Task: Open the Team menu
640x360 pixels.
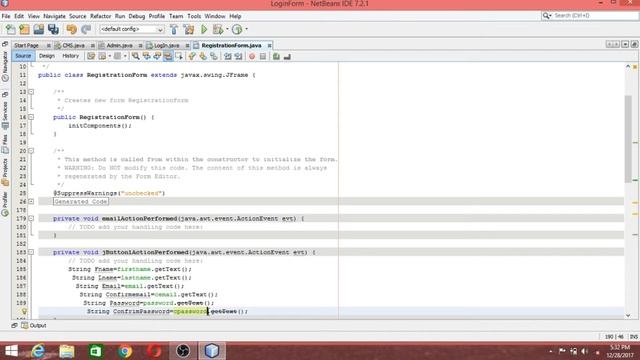Action: pyautogui.click(x=176, y=16)
